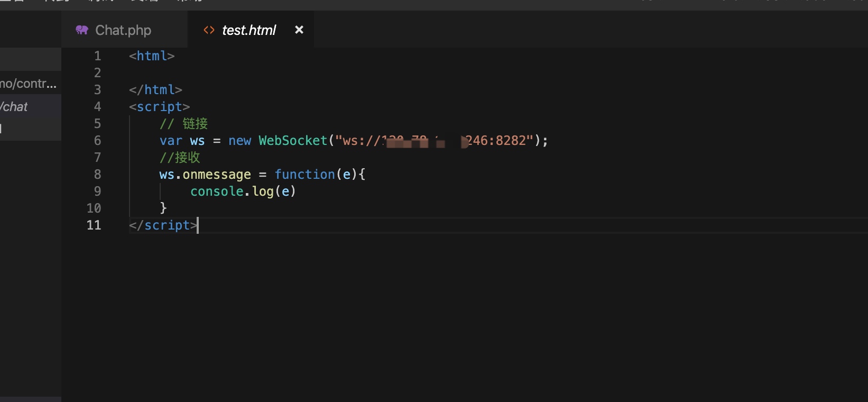
Task: Click the function keyword on line 8
Action: [304, 175]
